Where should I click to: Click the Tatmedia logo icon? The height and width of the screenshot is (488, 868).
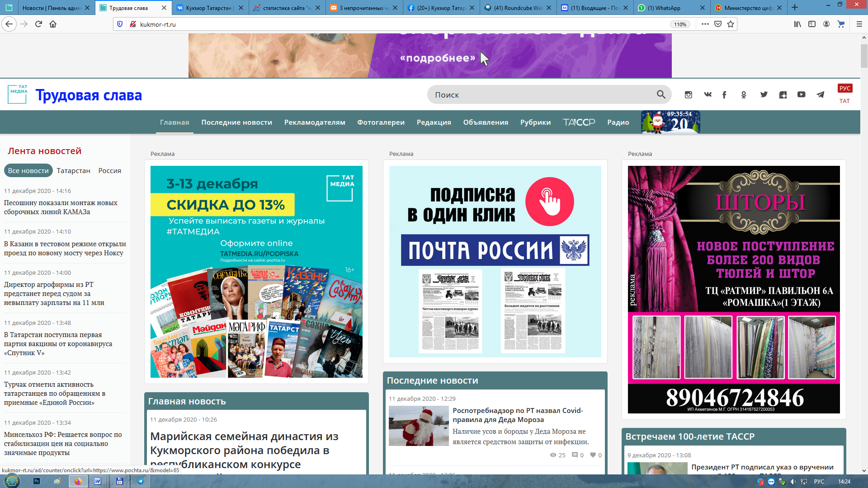coord(18,94)
